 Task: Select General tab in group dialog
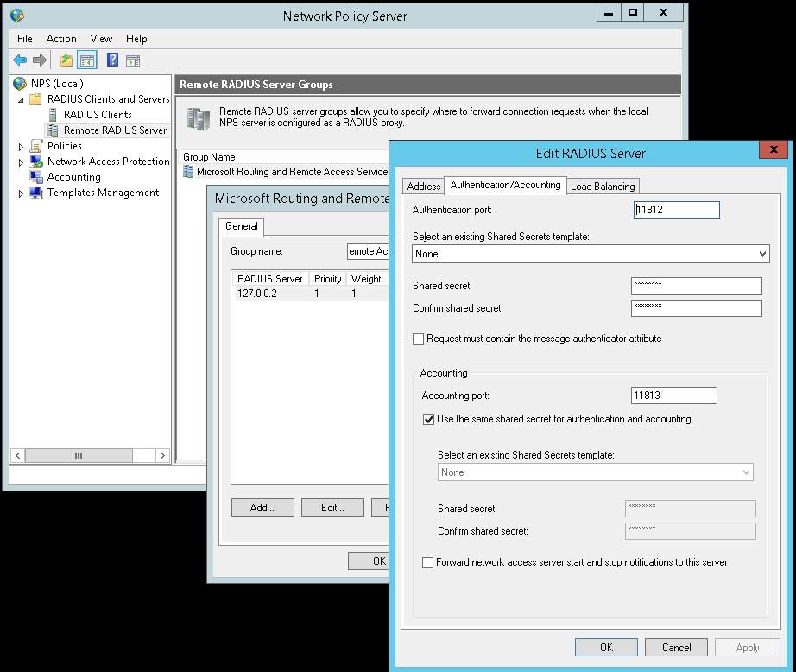(241, 226)
